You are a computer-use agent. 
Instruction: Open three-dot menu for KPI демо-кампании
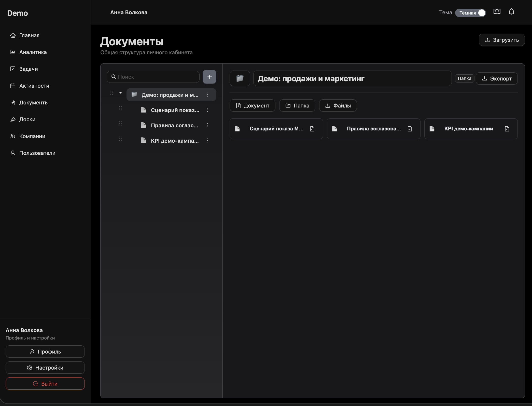(x=207, y=141)
